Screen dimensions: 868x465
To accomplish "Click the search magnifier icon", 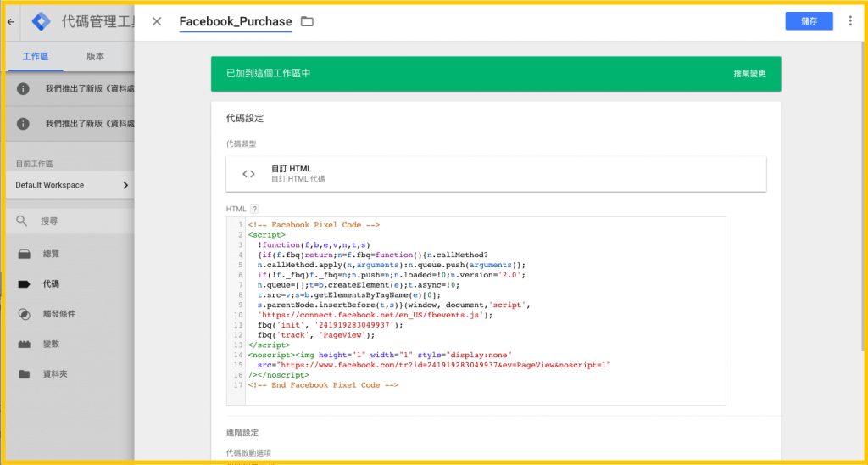I will click(x=21, y=221).
